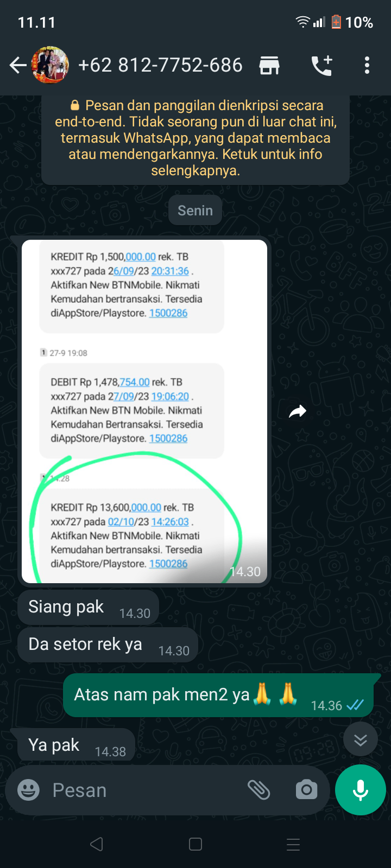Select the 'Da setor rek ya' message
Viewport: 391px width, 868px height.
tap(108, 645)
